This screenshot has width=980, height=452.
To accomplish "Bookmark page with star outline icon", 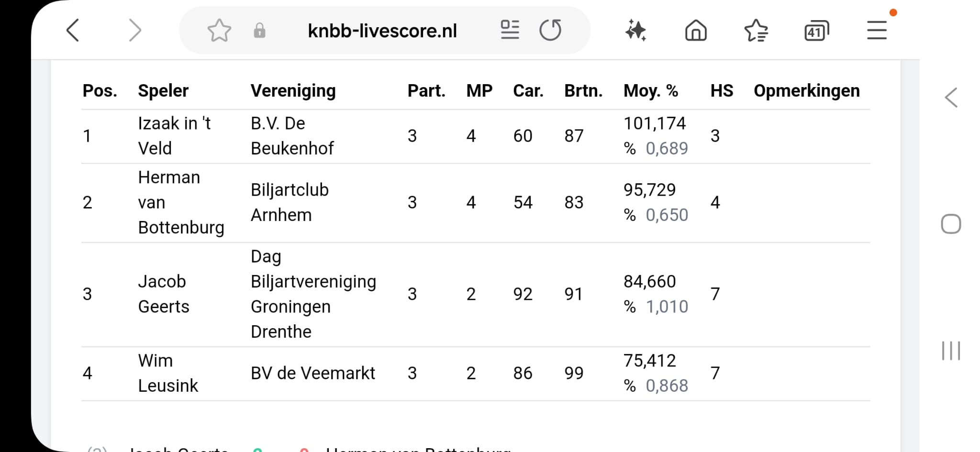I will click(219, 31).
